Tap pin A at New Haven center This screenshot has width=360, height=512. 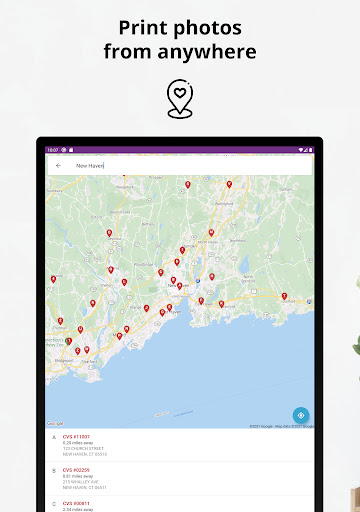(180, 286)
